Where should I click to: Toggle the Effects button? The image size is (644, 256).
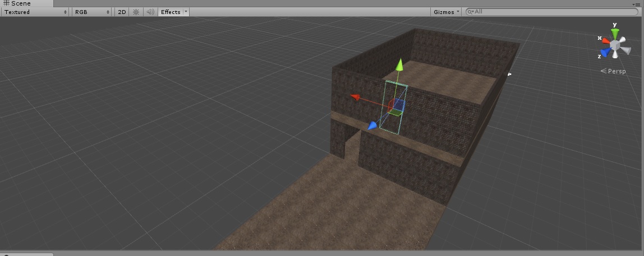[171, 12]
